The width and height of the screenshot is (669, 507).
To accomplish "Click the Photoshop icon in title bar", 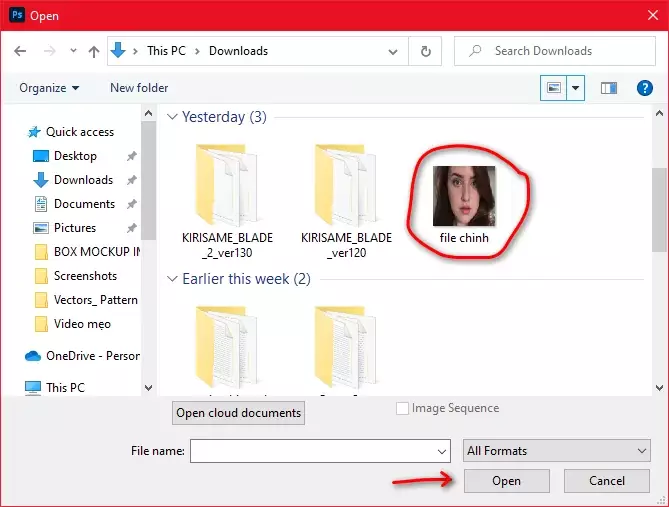I will point(17,15).
